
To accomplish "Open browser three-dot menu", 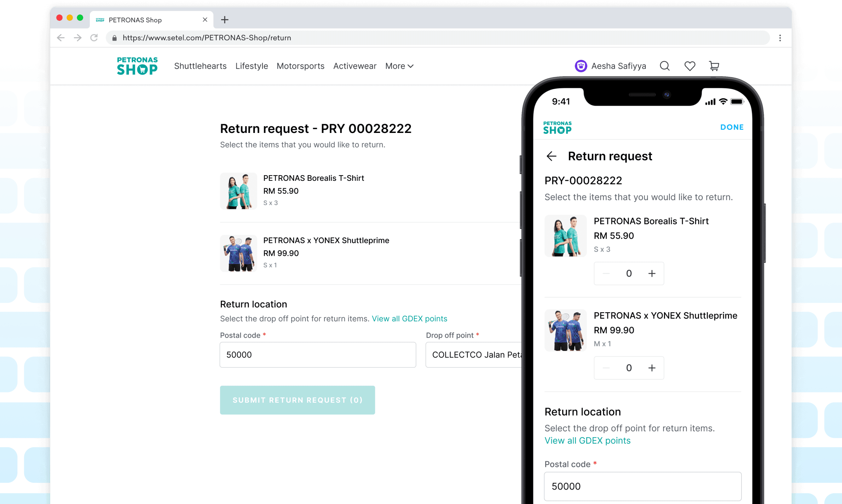I will tap(780, 38).
